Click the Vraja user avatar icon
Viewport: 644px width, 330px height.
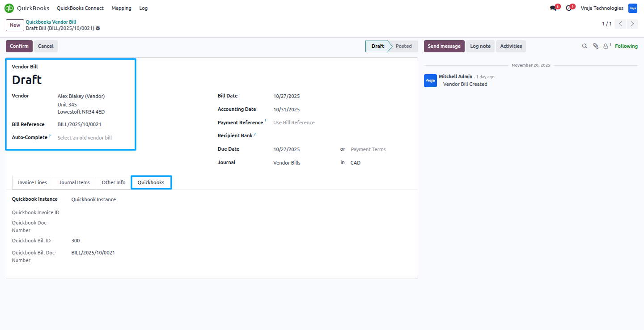(633, 8)
